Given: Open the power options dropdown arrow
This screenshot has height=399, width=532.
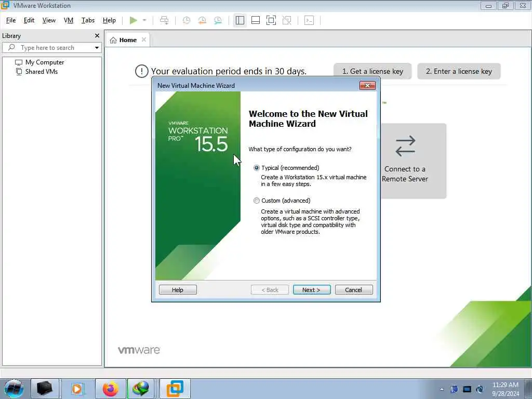Looking at the screenshot, I should coord(144,20).
